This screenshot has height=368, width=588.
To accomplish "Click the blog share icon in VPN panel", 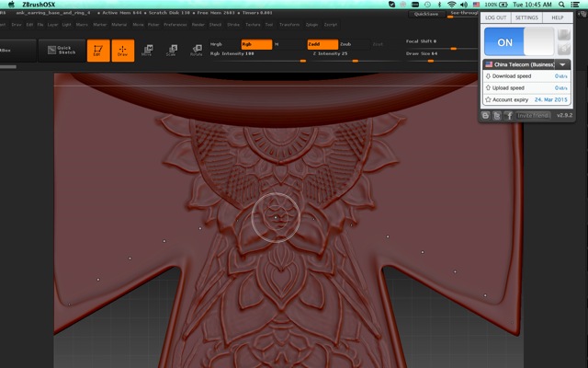I will click(x=485, y=115).
